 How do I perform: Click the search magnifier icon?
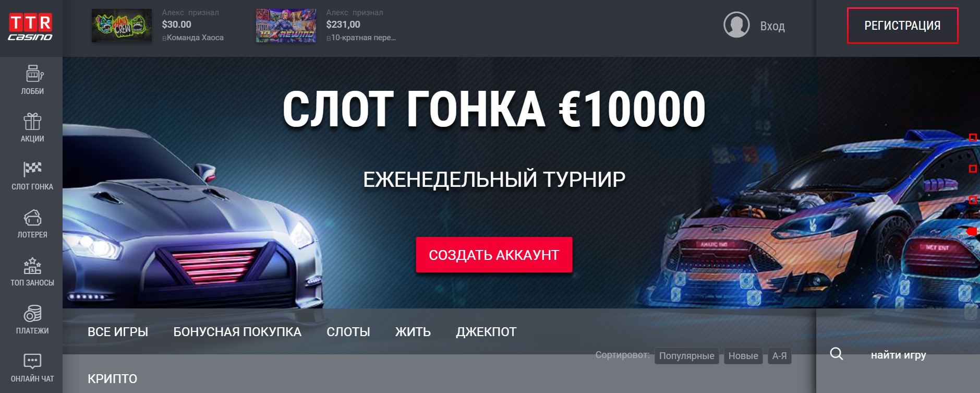pos(837,354)
